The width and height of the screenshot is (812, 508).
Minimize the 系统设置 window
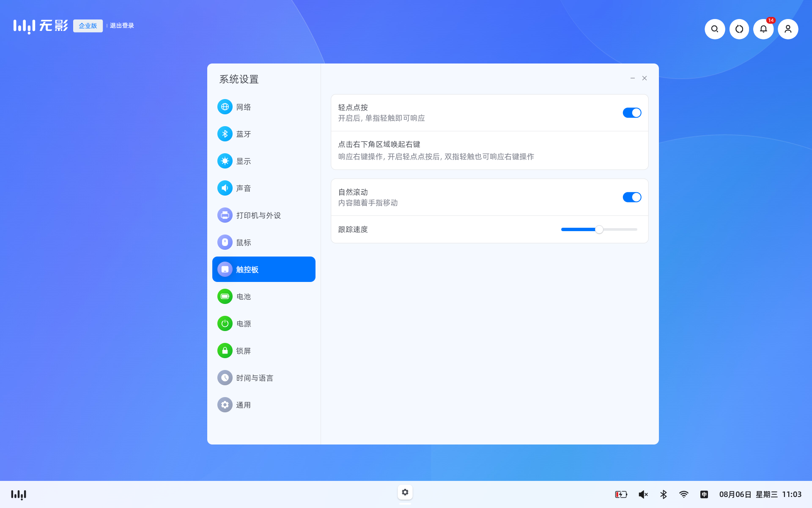pos(633,78)
